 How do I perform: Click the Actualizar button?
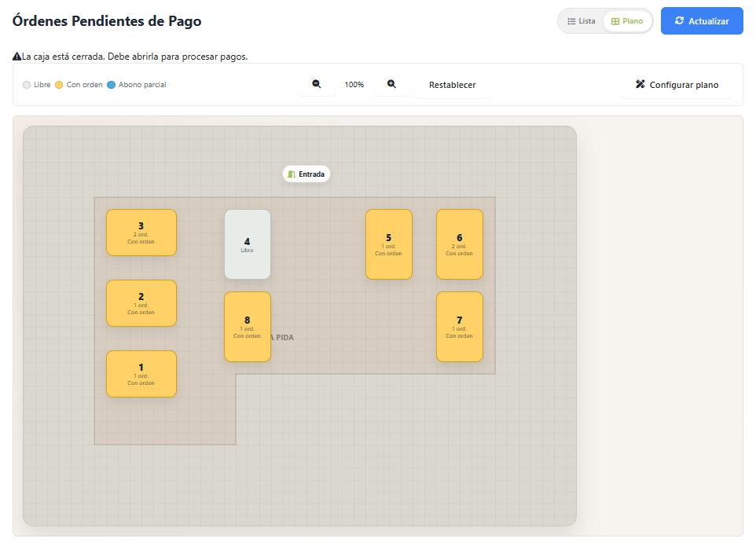click(x=702, y=20)
